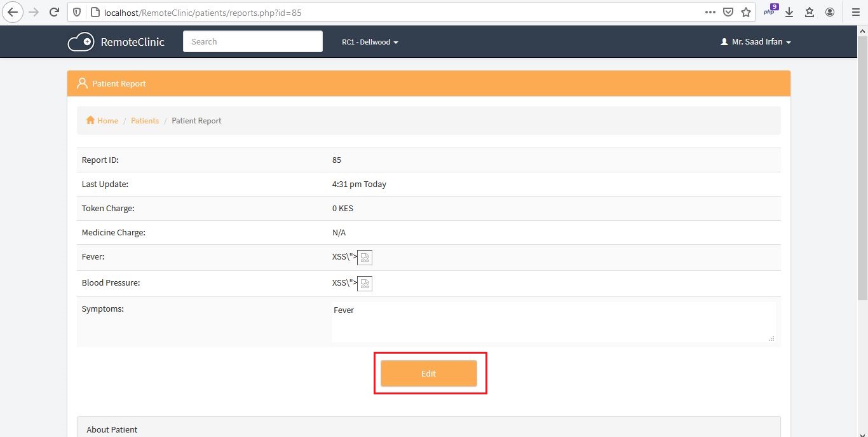Click the 'Fever:' row label
Image resolution: width=868 pixels, height=437 pixels.
tap(93, 256)
